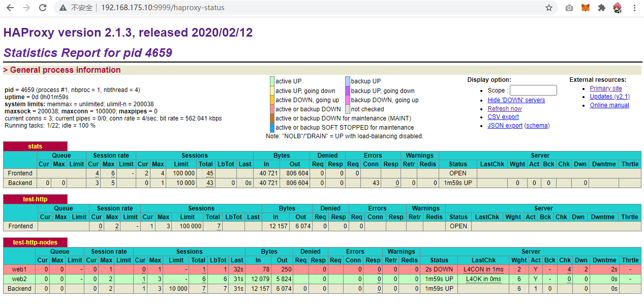Open the Chrome three-dot menu
This screenshot has height=304, width=644.
pos(634,8)
